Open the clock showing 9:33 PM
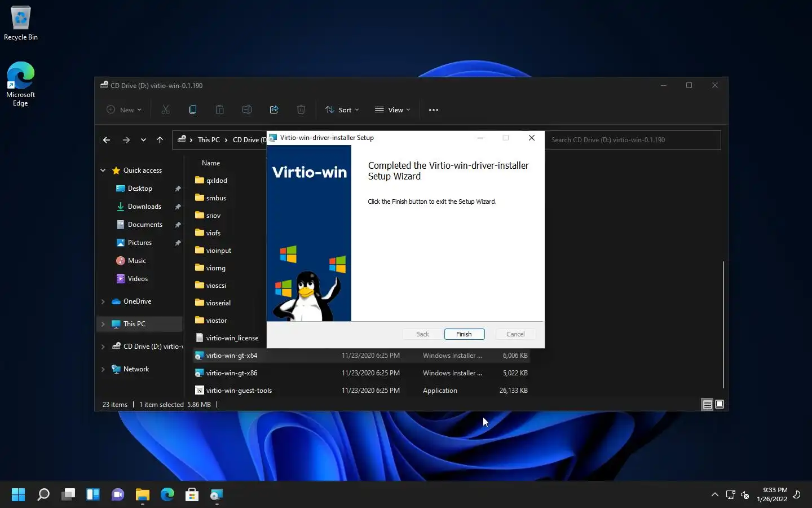Viewport: 812px width, 508px height. (772, 494)
